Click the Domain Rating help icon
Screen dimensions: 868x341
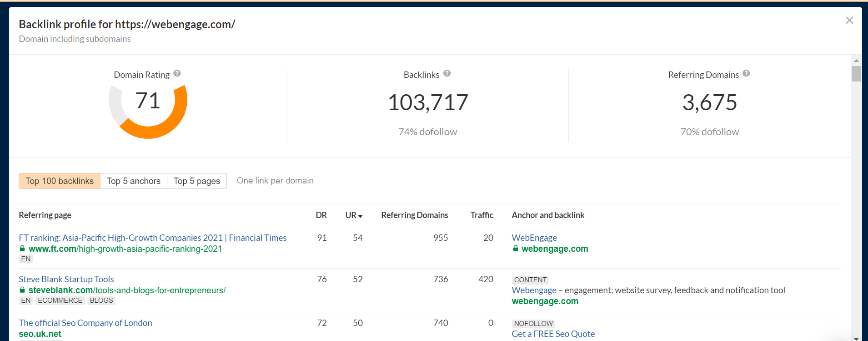click(177, 73)
